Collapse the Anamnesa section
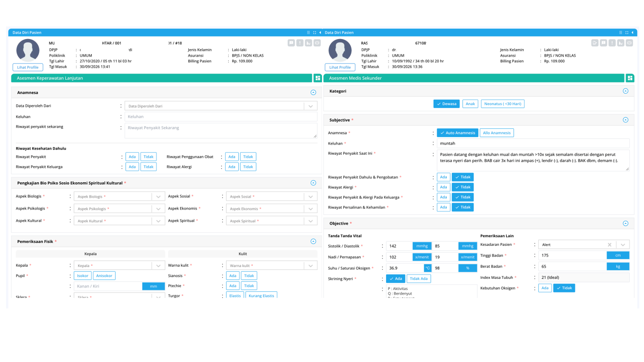This screenshot has width=644, height=362. 313,93
